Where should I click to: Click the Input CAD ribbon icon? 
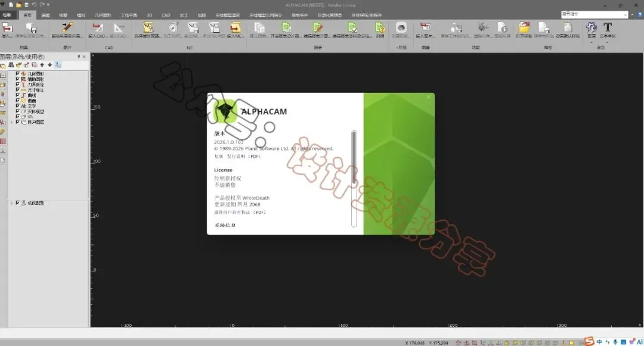(97, 28)
